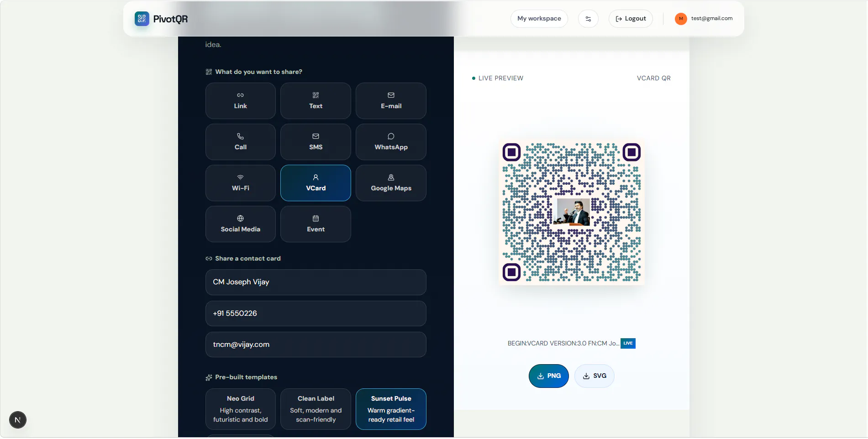The width and height of the screenshot is (868, 439).
Task: Choose the Wi-Fi QR type
Action: (241, 183)
